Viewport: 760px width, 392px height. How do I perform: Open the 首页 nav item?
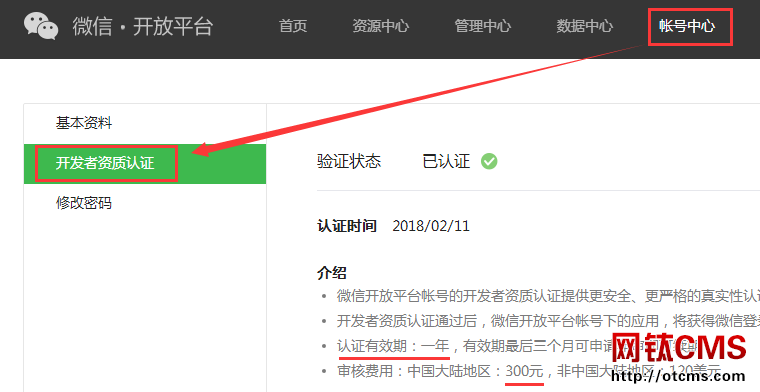pos(293,26)
